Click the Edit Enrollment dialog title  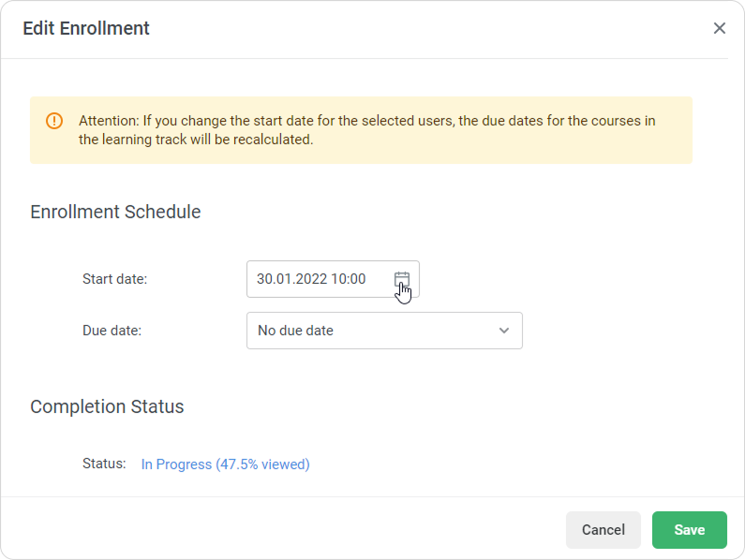tap(86, 28)
